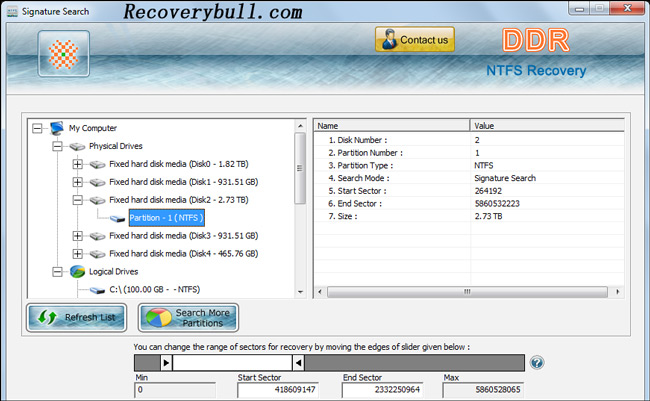Viewport: 650px width, 401px height.
Task: Click the white selected sector range bar
Action: click(233, 363)
